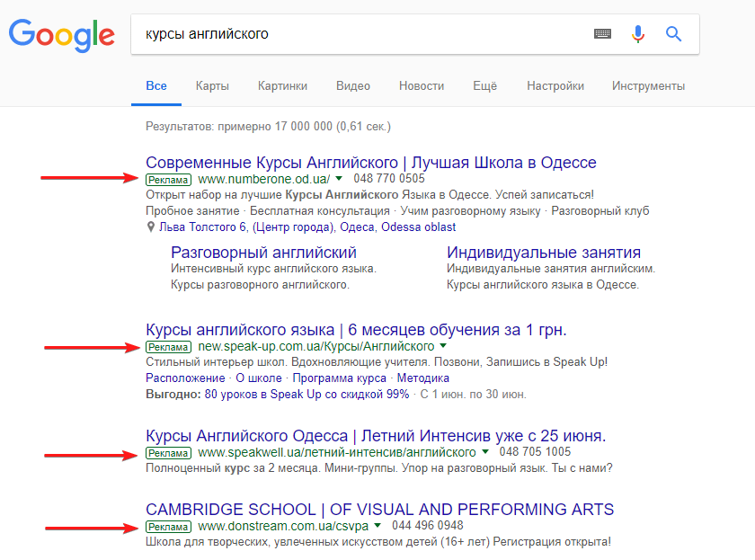Click 'Индивидуальные занятия английским' description
Screen dimensions: 755x560
click(x=551, y=269)
